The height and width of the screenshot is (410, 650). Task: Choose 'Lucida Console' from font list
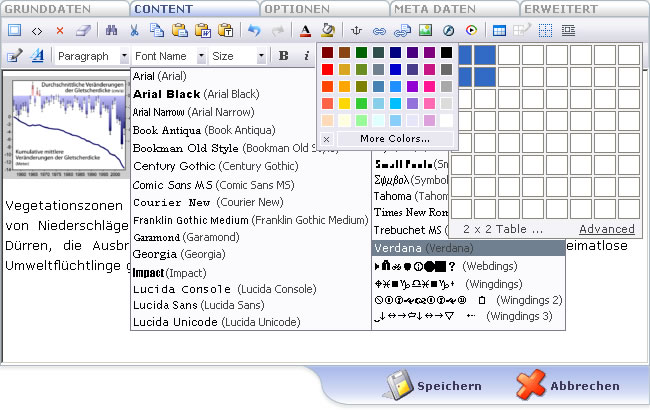pyautogui.click(x=225, y=289)
